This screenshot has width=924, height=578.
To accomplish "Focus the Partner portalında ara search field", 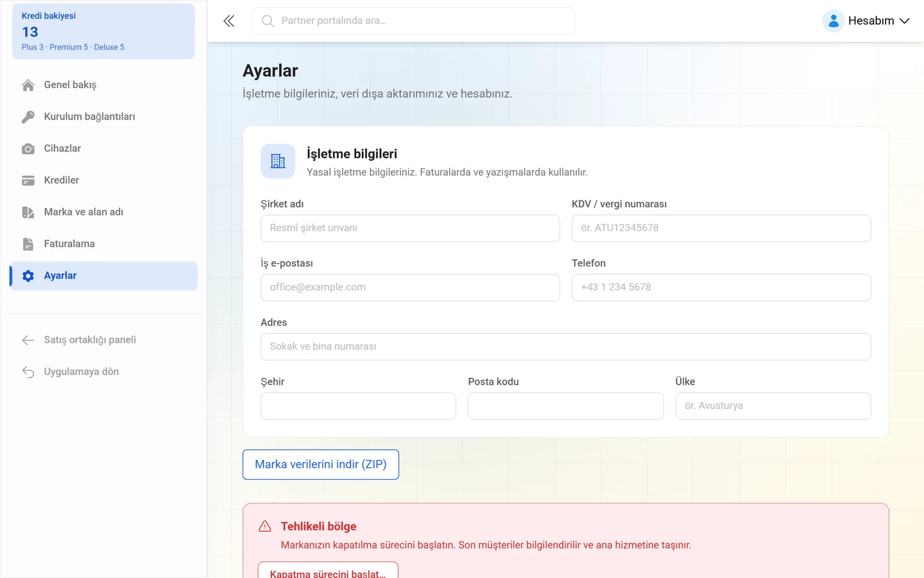I will click(x=413, y=21).
